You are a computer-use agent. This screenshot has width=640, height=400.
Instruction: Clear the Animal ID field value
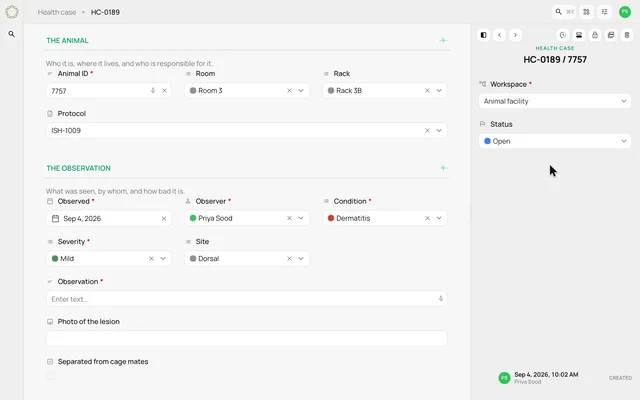tap(164, 91)
